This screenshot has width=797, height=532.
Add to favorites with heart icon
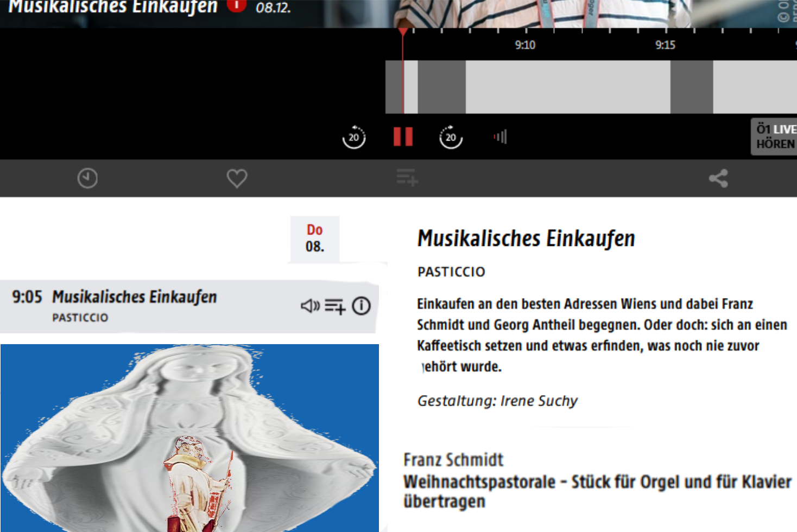pos(237,178)
